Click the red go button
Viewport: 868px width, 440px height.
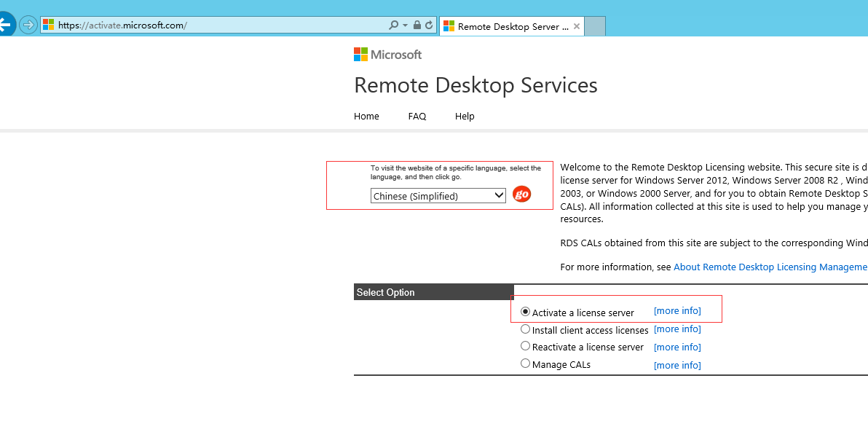click(521, 195)
